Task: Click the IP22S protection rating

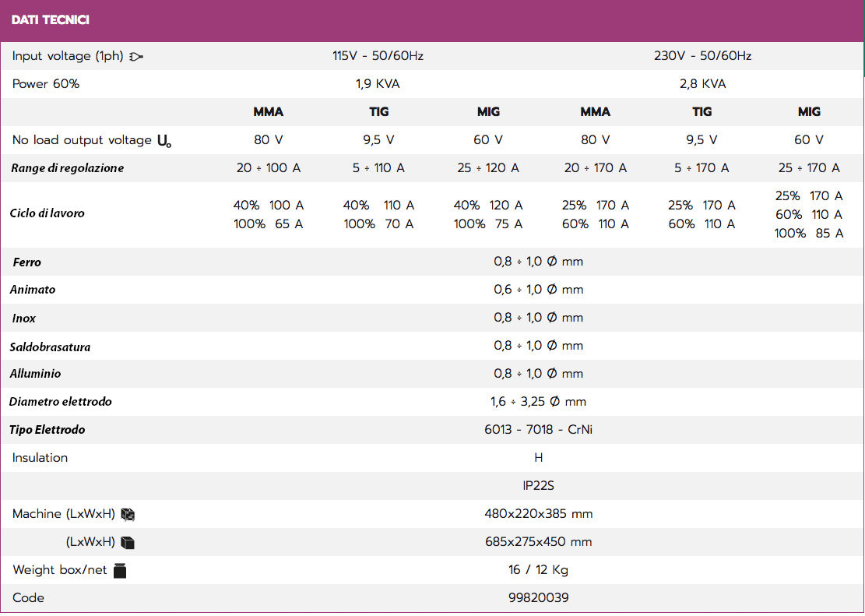Action: pyautogui.click(x=538, y=486)
